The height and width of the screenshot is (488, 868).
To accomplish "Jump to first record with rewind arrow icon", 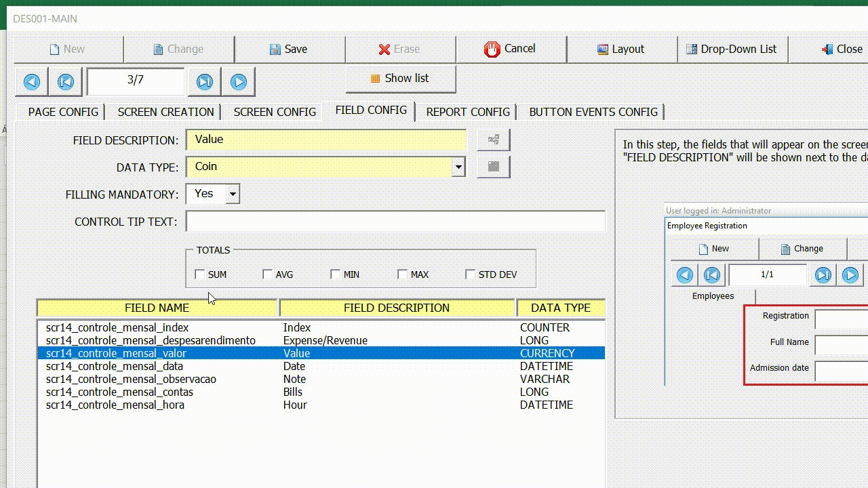I will coord(65,81).
